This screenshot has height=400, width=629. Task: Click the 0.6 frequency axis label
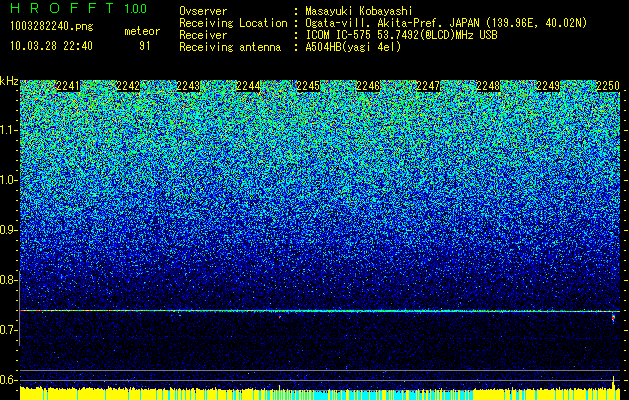click(8, 380)
